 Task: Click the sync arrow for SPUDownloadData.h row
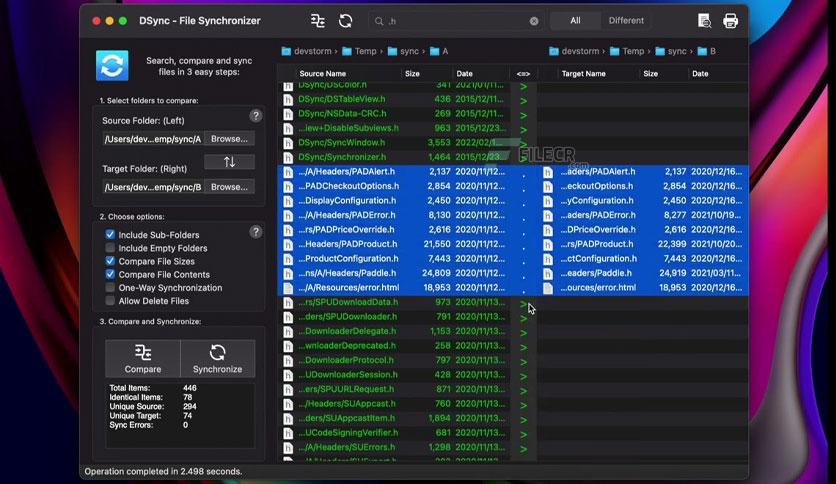[x=523, y=303]
